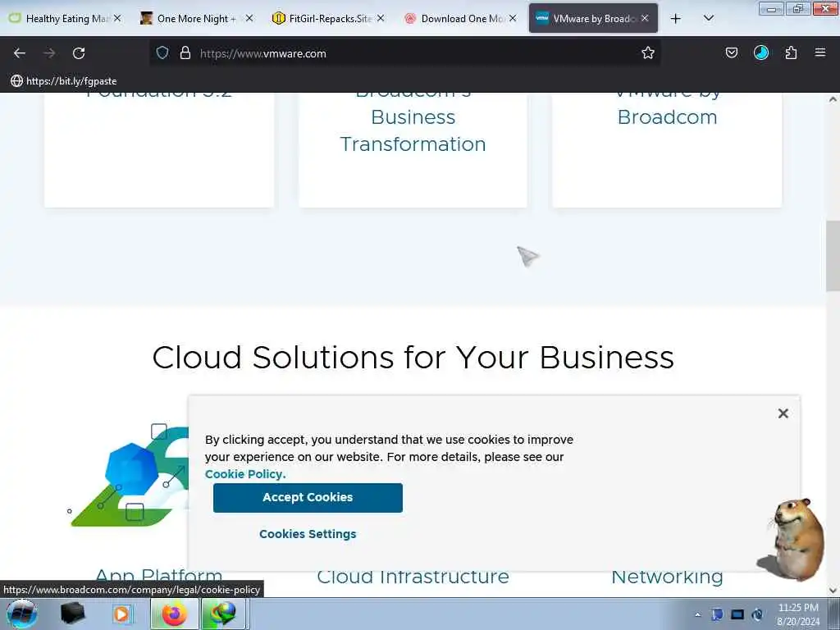Expand the list-all-tabs chevron
The height and width of the screenshot is (630, 840).
pos(709,18)
